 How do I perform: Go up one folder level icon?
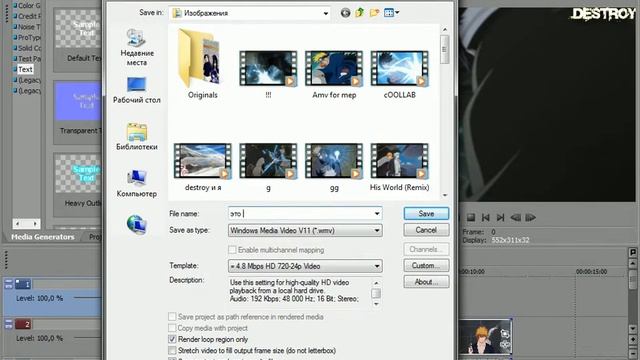pos(360,13)
